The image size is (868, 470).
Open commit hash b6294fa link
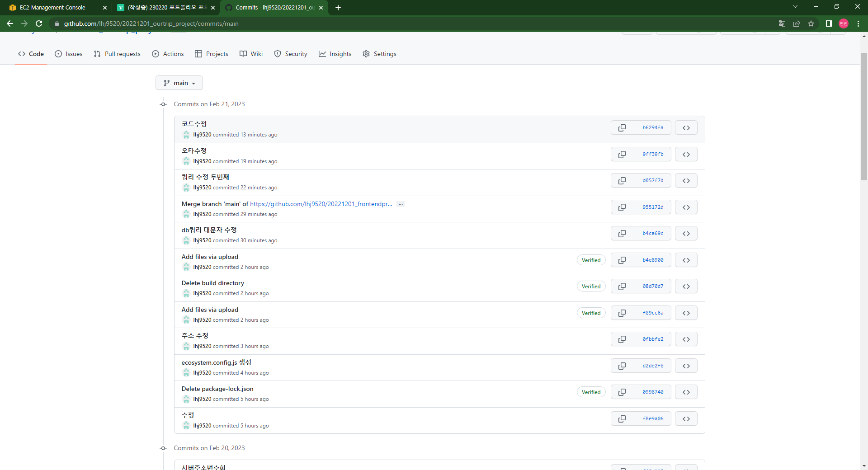[653, 128]
